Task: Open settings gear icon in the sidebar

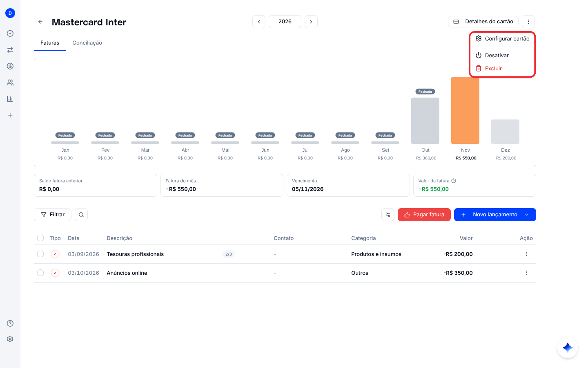Action: point(10,339)
